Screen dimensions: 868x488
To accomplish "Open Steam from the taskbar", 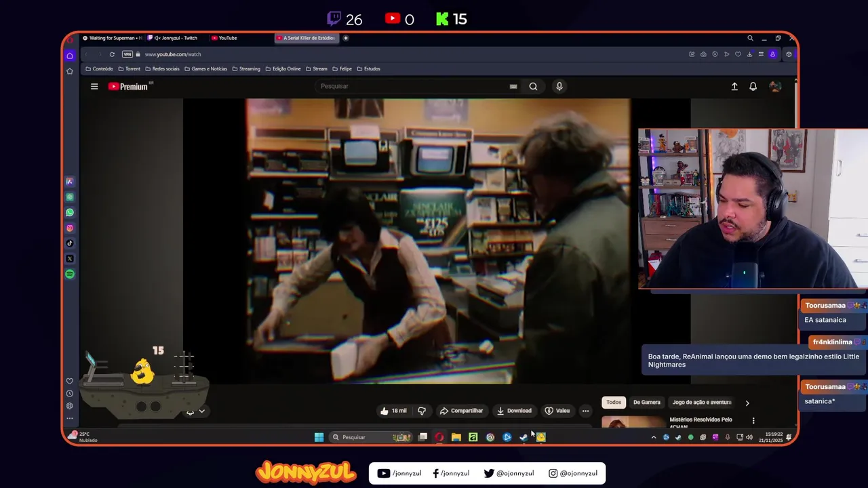I will point(524,437).
